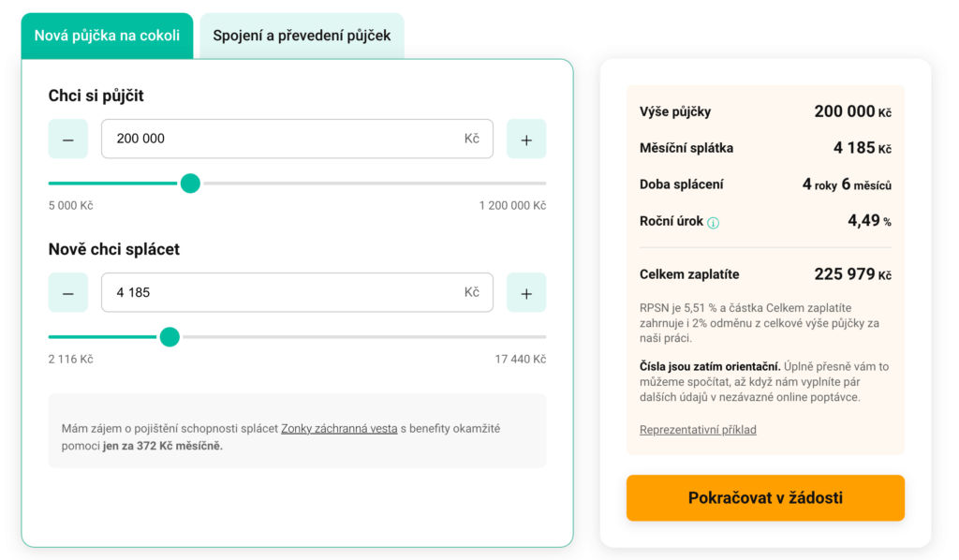Click the loan amount slider handle
Viewport: 959px width, 560px height.
[190, 184]
